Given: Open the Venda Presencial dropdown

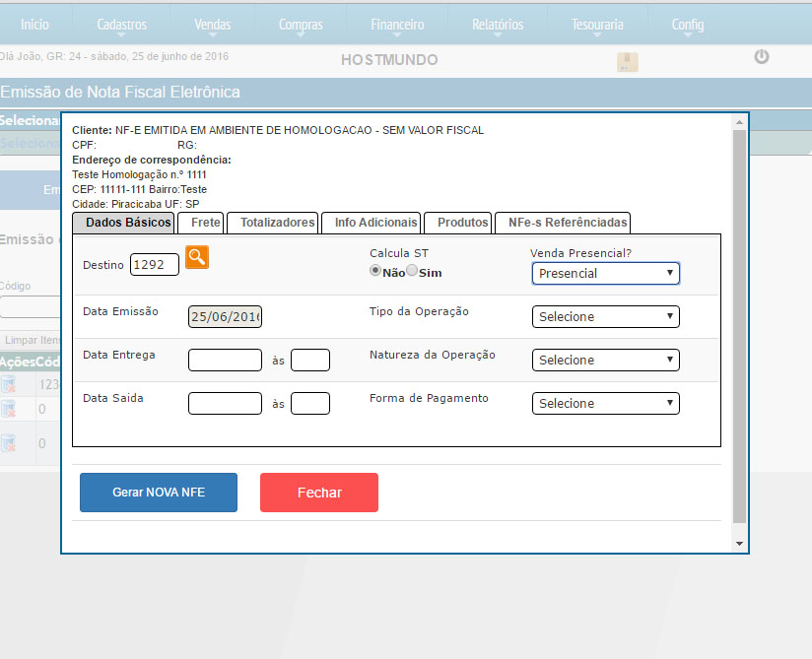Looking at the screenshot, I should point(605,273).
